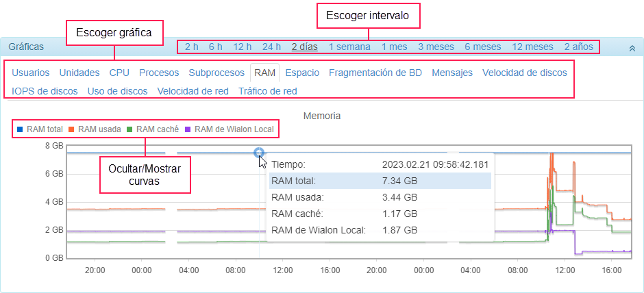Open the Velocidad de discos tab
This screenshot has height=293, width=644.
coord(525,73)
